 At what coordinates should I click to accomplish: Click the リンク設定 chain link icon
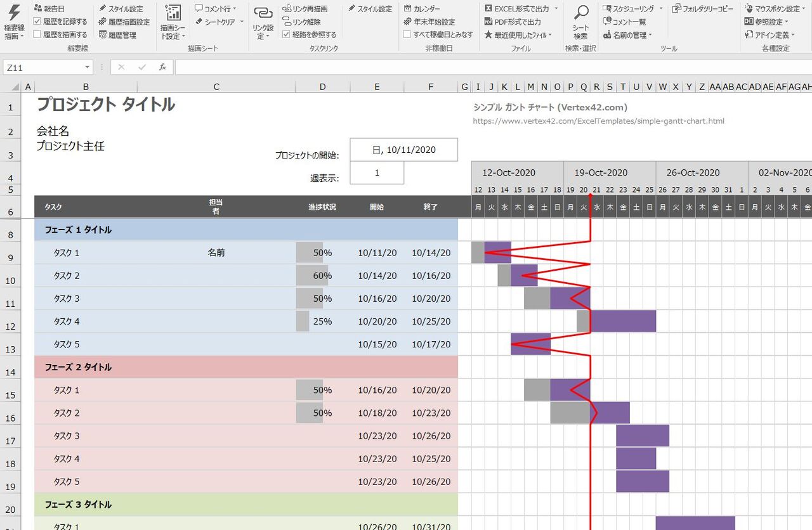point(262,13)
